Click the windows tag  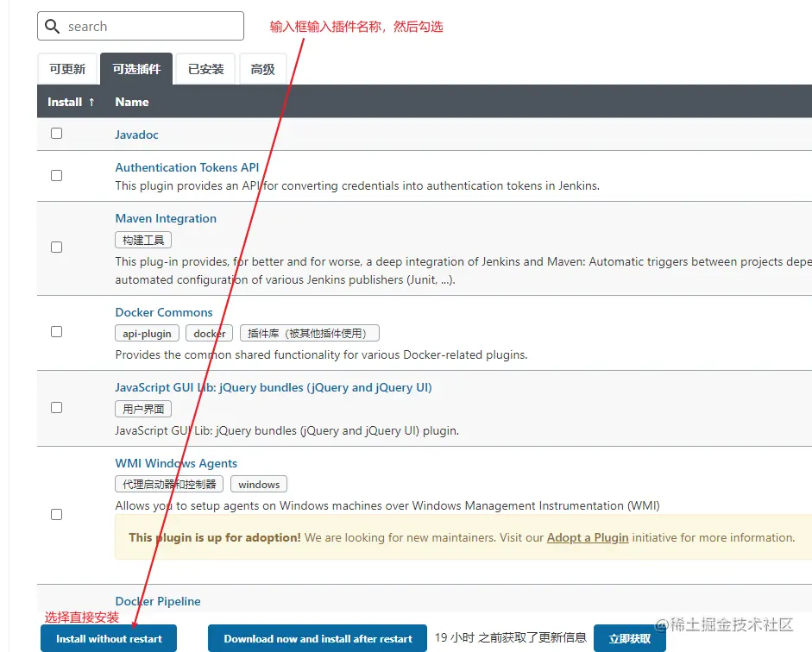[x=259, y=485]
